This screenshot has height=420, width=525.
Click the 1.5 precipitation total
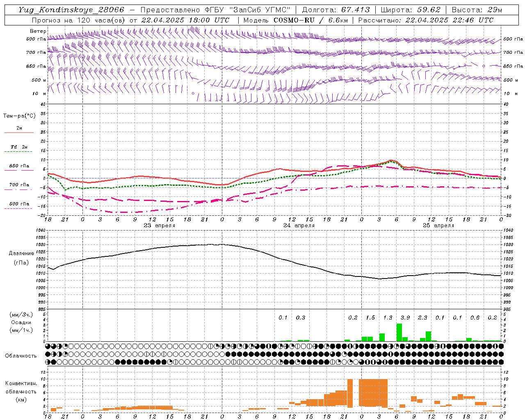370,317
